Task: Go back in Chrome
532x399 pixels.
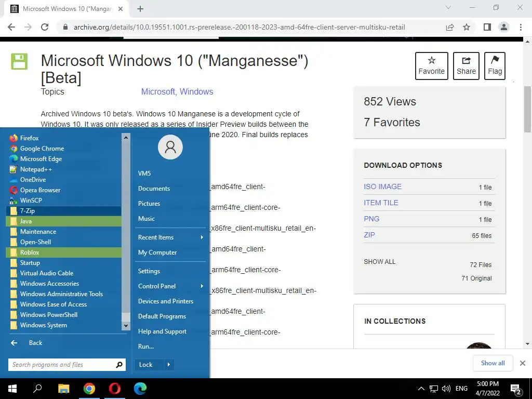Action: point(11,27)
